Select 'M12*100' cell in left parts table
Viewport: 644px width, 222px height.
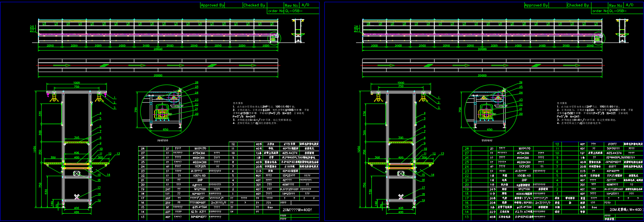199,189
